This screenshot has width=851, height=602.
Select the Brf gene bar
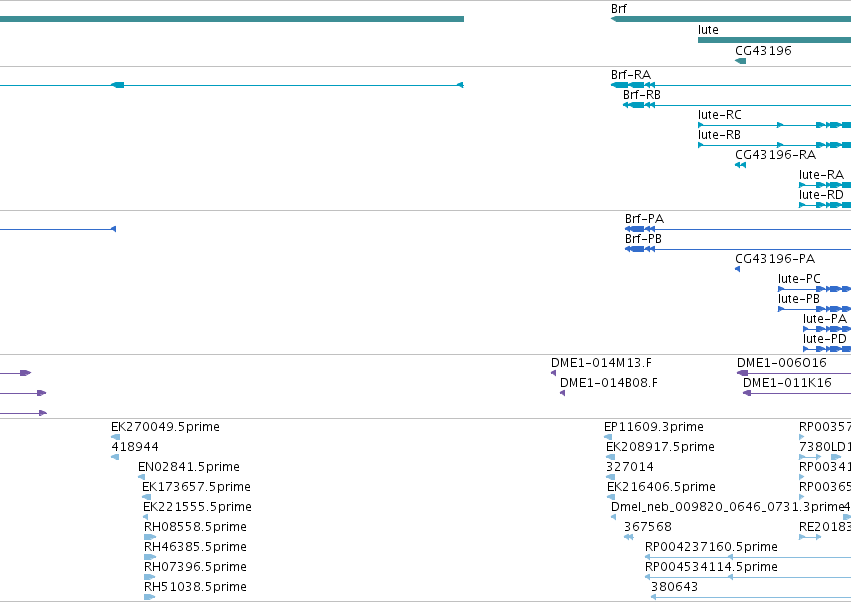(x=731, y=19)
